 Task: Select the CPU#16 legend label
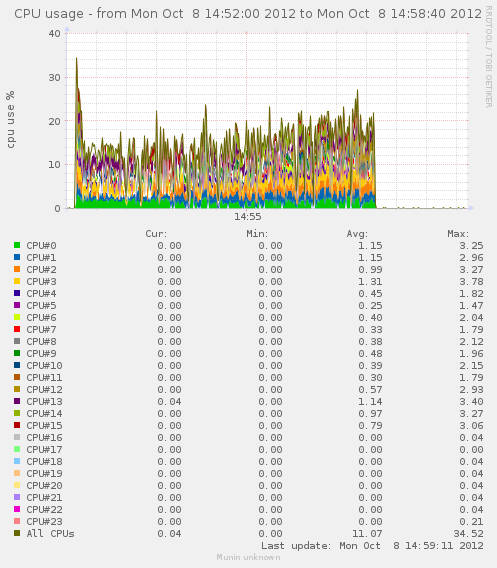point(44,438)
